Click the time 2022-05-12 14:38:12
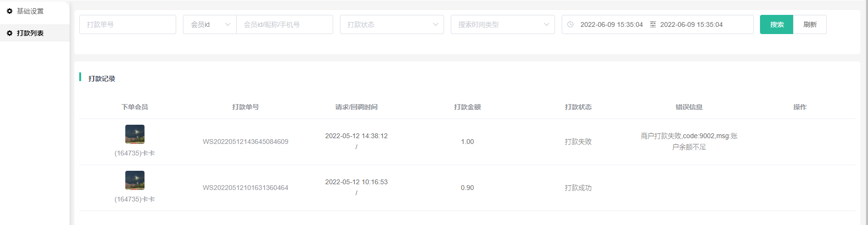This screenshot has height=225, width=868. (356, 136)
